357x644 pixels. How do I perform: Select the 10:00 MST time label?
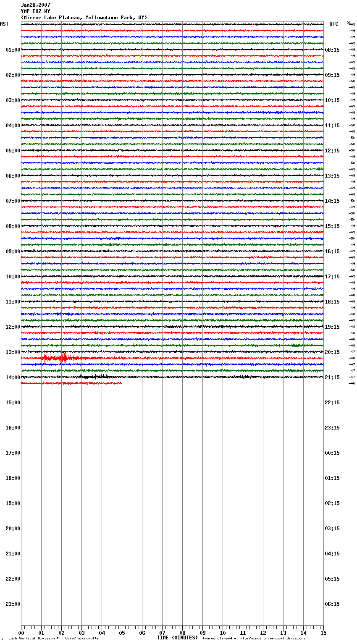coord(13,277)
